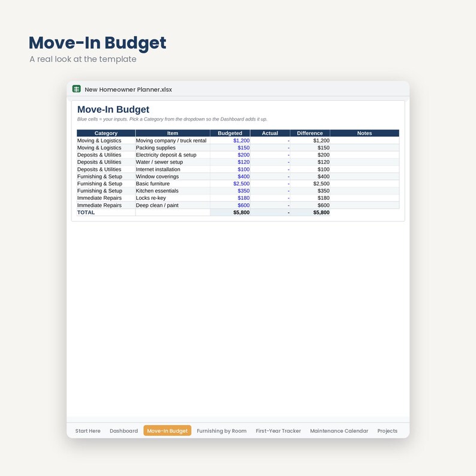Screen dimensions: 476x476
Task: Click the blue $1,200 budgeted input cell
Action: 230,140
